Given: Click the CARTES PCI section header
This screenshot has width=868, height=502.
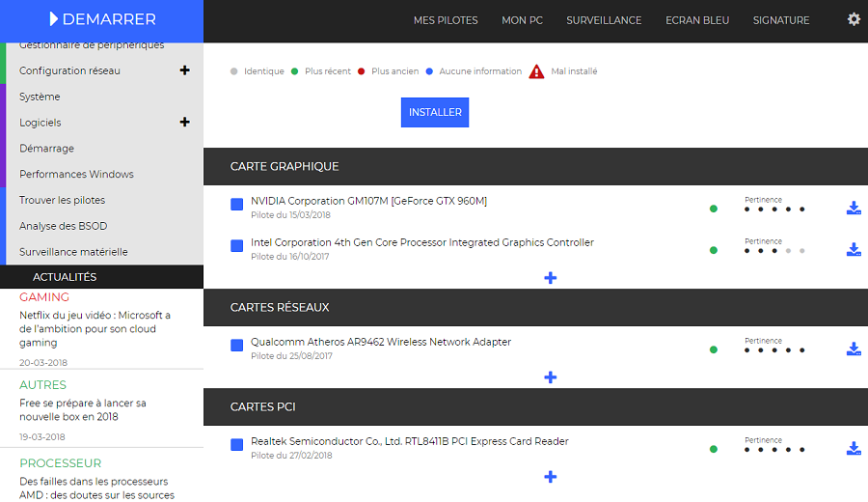Looking at the screenshot, I should (x=536, y=406).
